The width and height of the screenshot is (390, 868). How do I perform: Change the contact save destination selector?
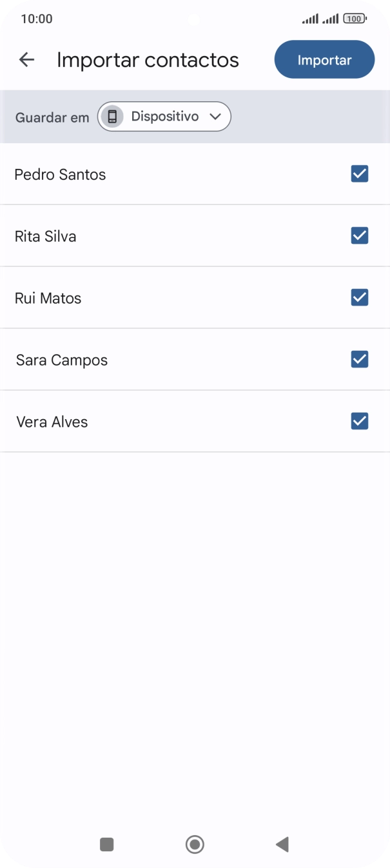click(x=164, y=117)
